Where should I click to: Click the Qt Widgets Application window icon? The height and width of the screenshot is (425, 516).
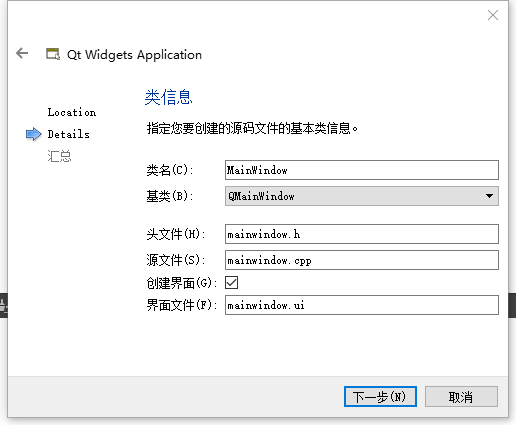coord(53,54)
